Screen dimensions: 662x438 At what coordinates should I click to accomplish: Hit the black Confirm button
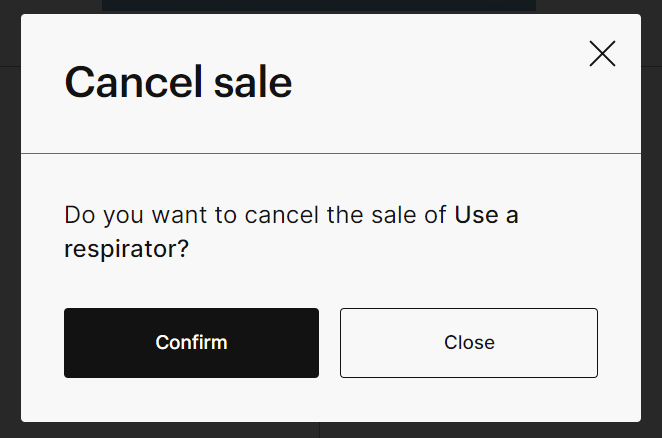coord(191,343)
